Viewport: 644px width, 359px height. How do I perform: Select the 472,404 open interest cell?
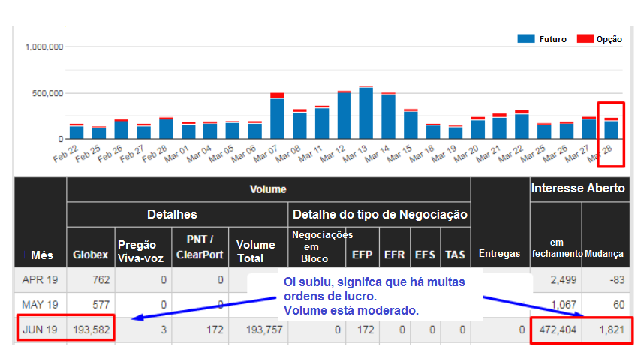pyautogui.click(x=555, y=331)
